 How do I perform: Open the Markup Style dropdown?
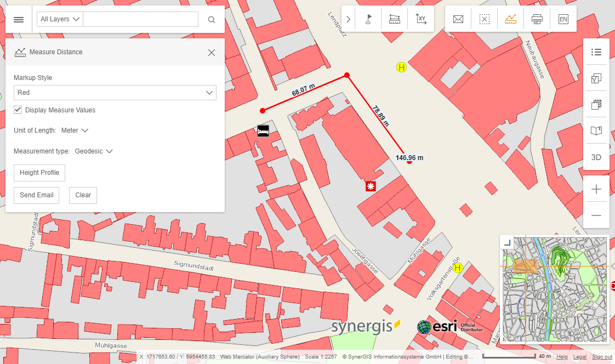(x=115, y=93)
